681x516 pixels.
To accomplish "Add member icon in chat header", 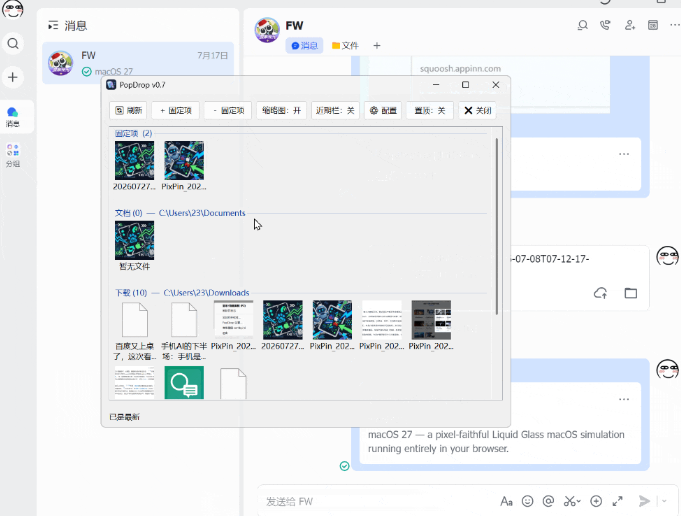I will (629, 25).
